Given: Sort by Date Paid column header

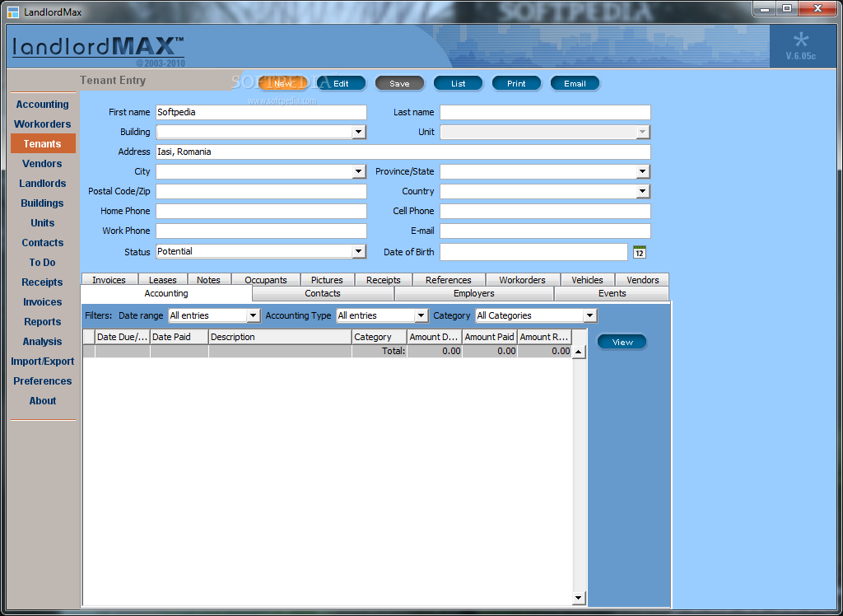Looking at the screenshot, I should click(179, 338).
